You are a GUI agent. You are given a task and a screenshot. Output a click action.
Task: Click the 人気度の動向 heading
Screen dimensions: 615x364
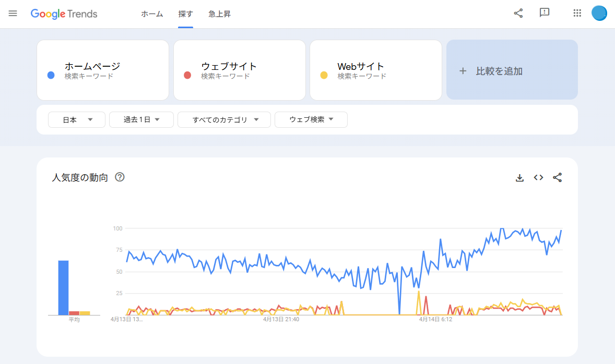point(80,177)
